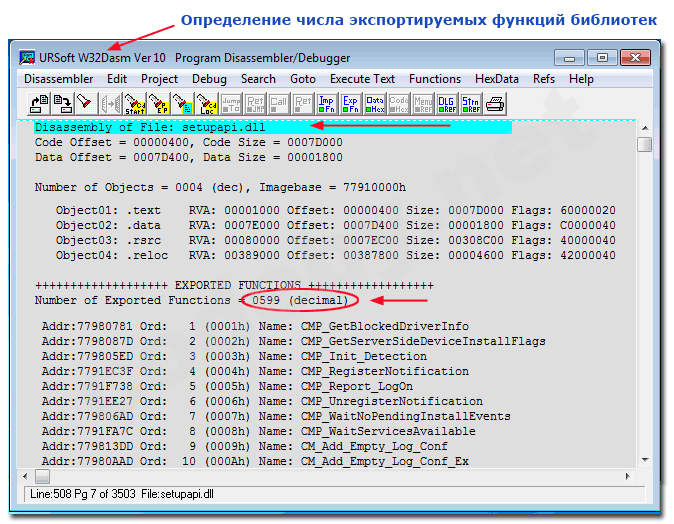Open the HexData menu
The image size is (674, 524).
[496, 79]
